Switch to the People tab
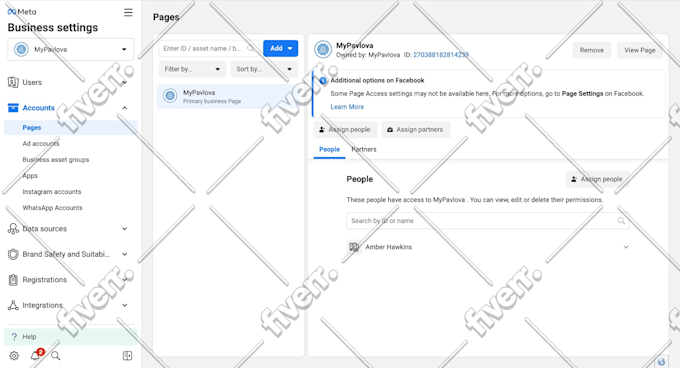The image size is (680, 368). [329, 150]
